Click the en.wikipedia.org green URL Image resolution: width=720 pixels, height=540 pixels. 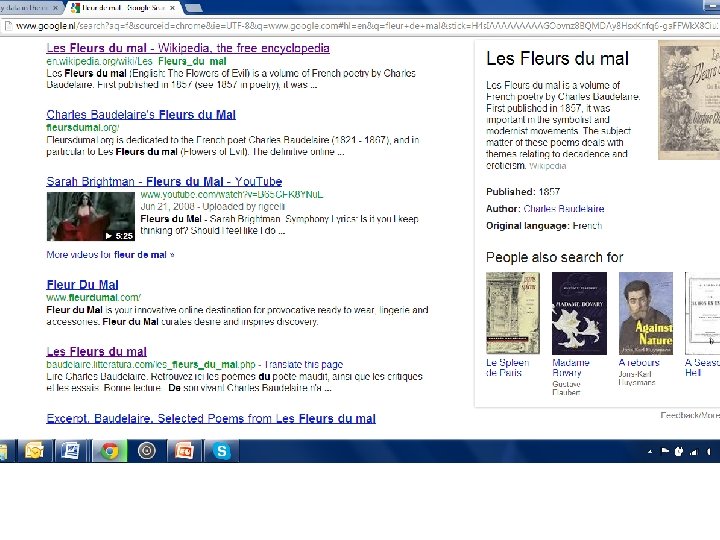136,61
